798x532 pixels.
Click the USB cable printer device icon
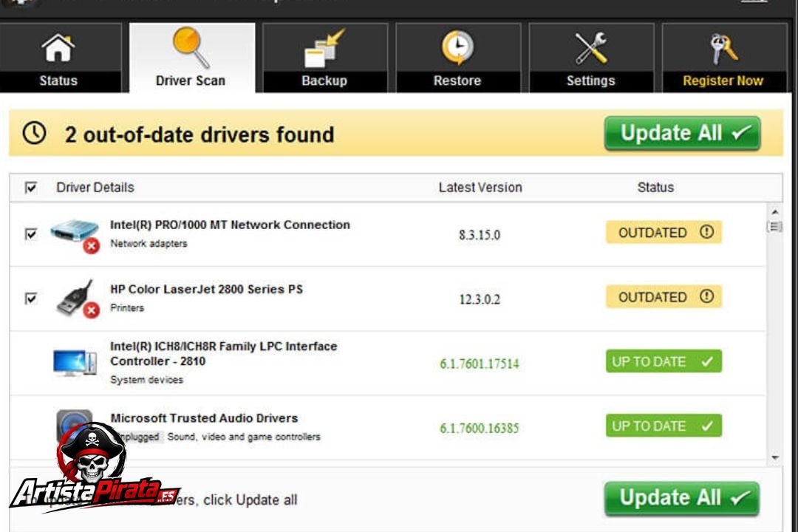[x=76, y=299]
